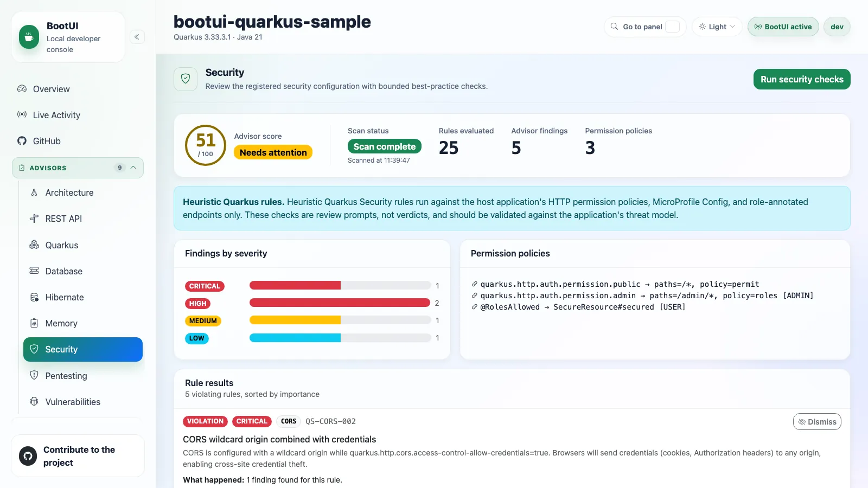Collapse the sidebar with double-chevron button

(137, 37)
